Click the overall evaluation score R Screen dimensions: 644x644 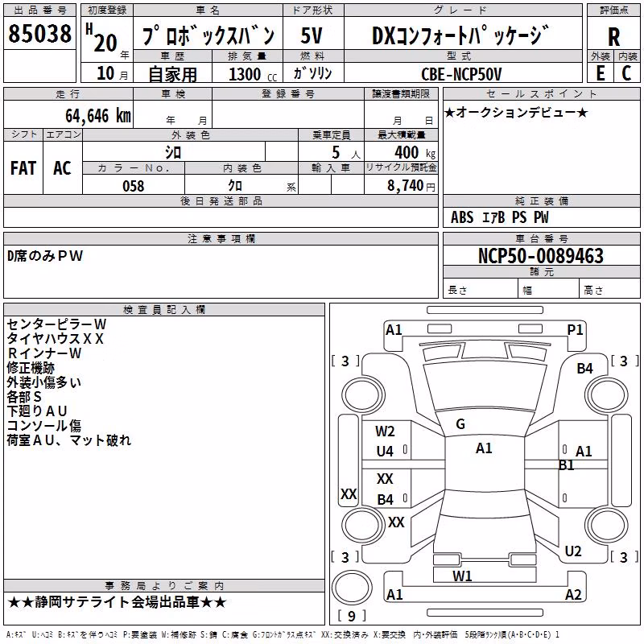[613, 37]
